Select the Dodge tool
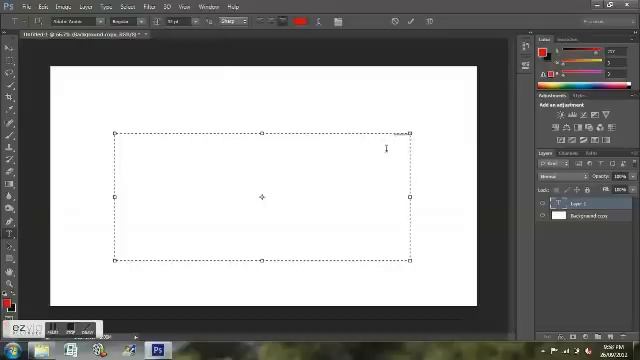The image size is (640, 360). 9,209
